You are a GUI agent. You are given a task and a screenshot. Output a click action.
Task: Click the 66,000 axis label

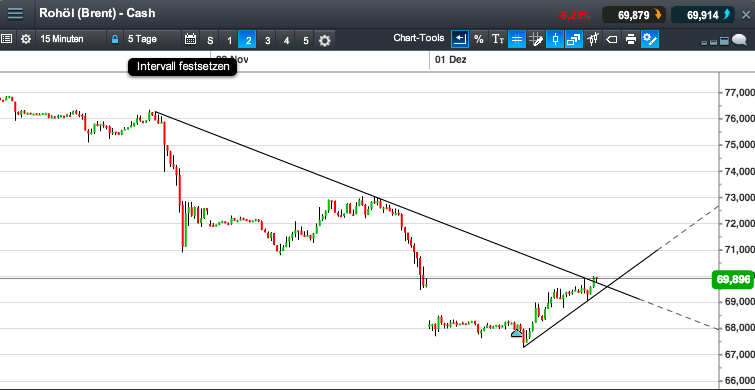(739, 381)
